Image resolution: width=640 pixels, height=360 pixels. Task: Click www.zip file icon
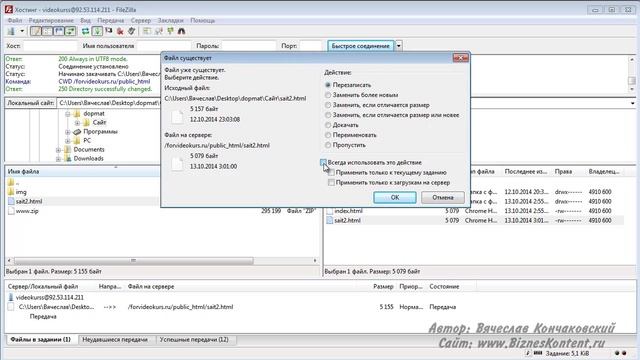tap(11, 211)
